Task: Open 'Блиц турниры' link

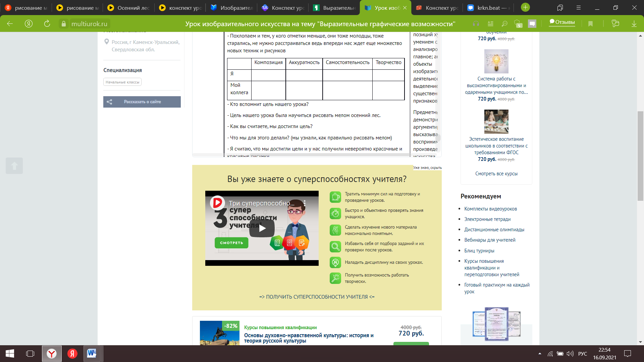Action: [x=479, y=251]
